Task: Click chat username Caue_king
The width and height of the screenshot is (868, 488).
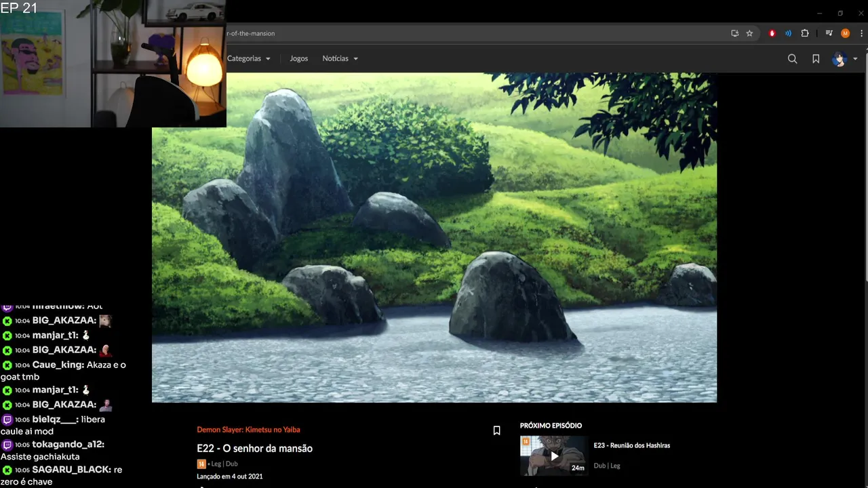Action: click(x=58, y=365)
